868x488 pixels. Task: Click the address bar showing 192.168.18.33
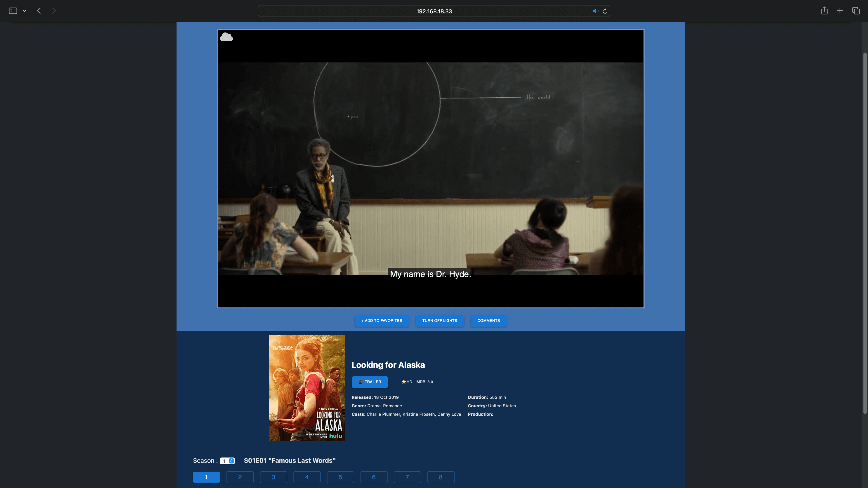(x=434, y=11)
